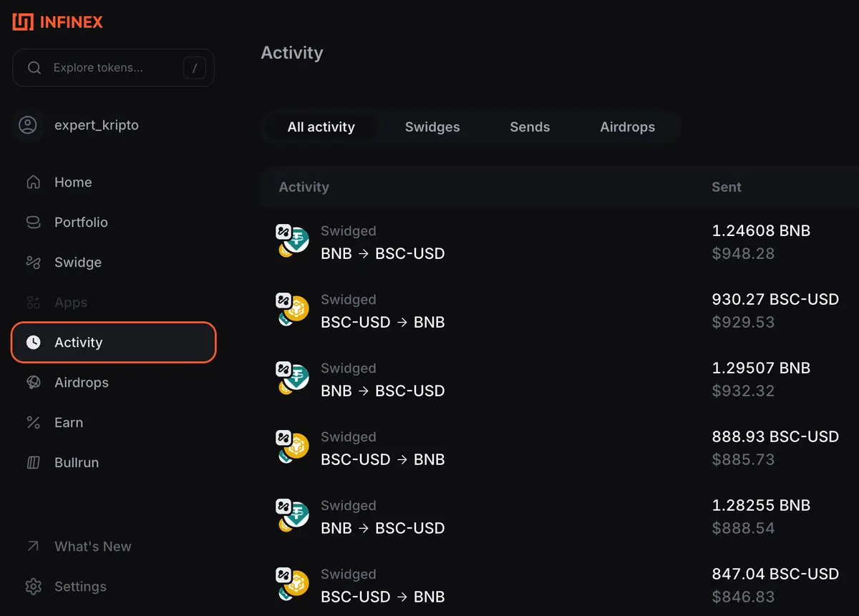Click the search magnifier icon
Screen dimensions: 859x616
34,68
